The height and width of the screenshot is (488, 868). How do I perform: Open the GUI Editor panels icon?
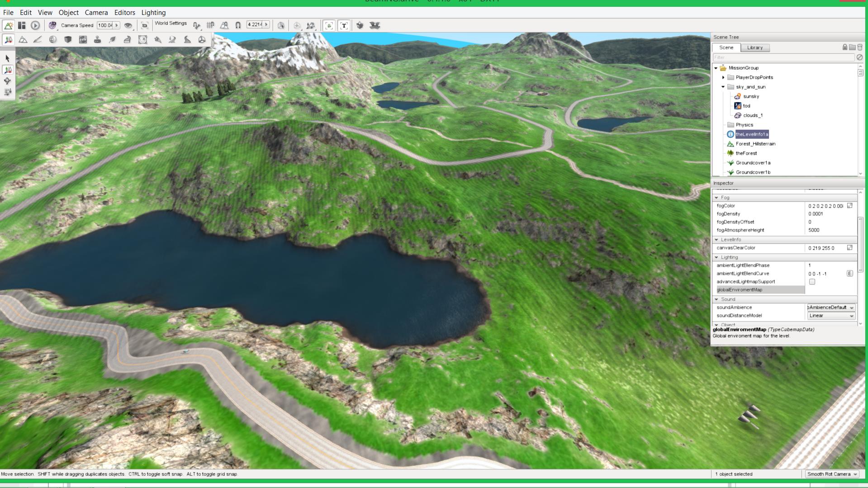click(x=22, y=25)
